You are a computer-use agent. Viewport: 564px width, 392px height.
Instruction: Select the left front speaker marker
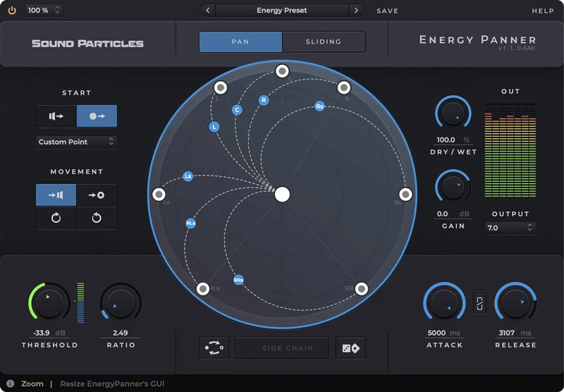[221, 87]
